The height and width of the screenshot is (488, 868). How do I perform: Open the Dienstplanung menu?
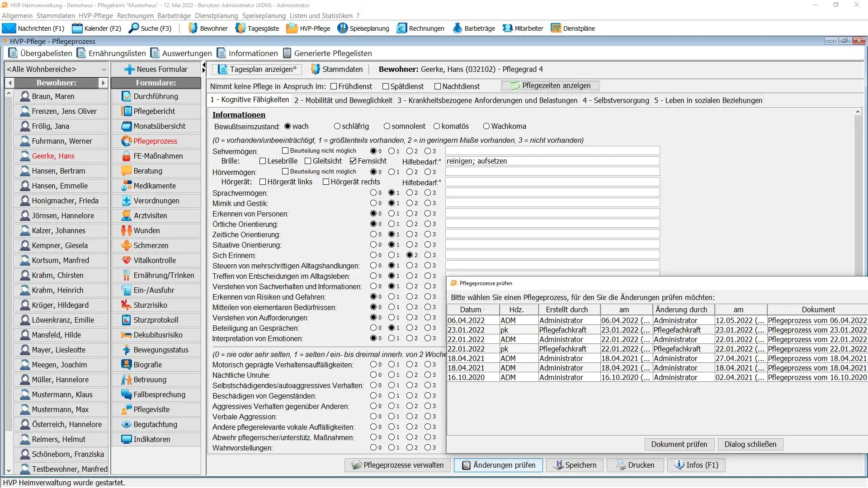point(216,16)
